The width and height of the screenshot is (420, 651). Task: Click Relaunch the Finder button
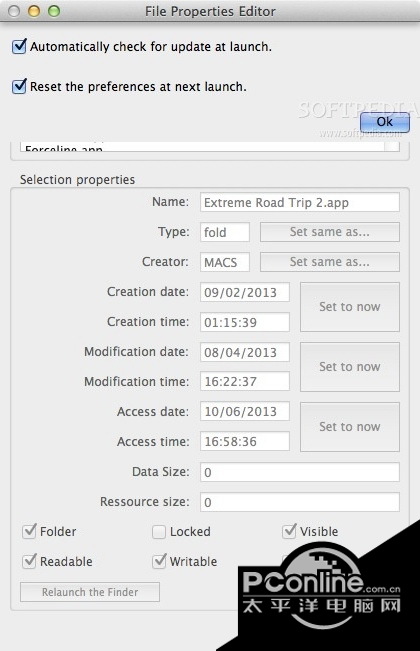click(90, 592)
